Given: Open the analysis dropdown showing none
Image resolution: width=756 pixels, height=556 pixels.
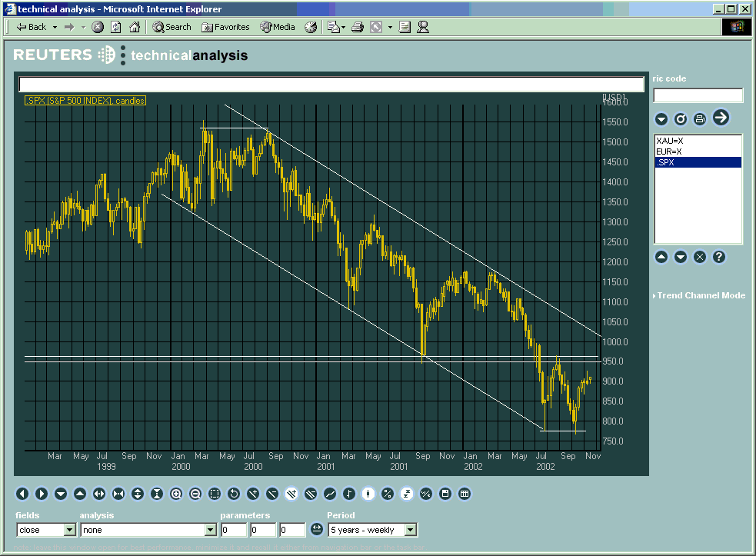Looking at the screenshot, I should 148,530.
